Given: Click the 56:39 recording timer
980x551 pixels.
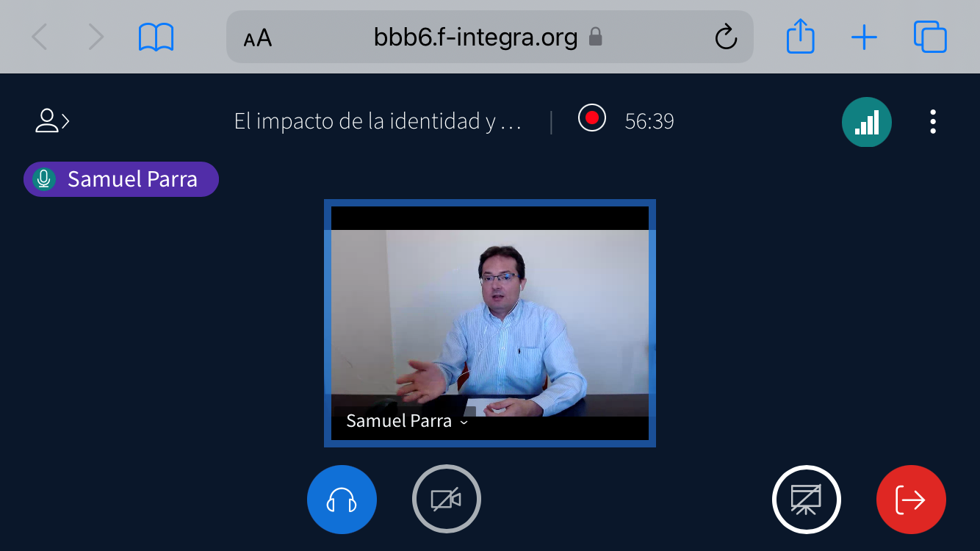Looking at the screenshot, I should 649,121.
